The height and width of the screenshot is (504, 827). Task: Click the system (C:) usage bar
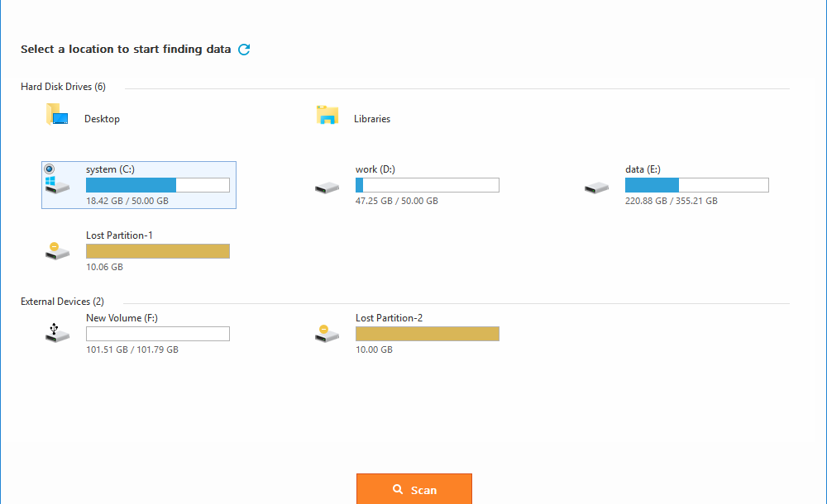pos(157,185)
